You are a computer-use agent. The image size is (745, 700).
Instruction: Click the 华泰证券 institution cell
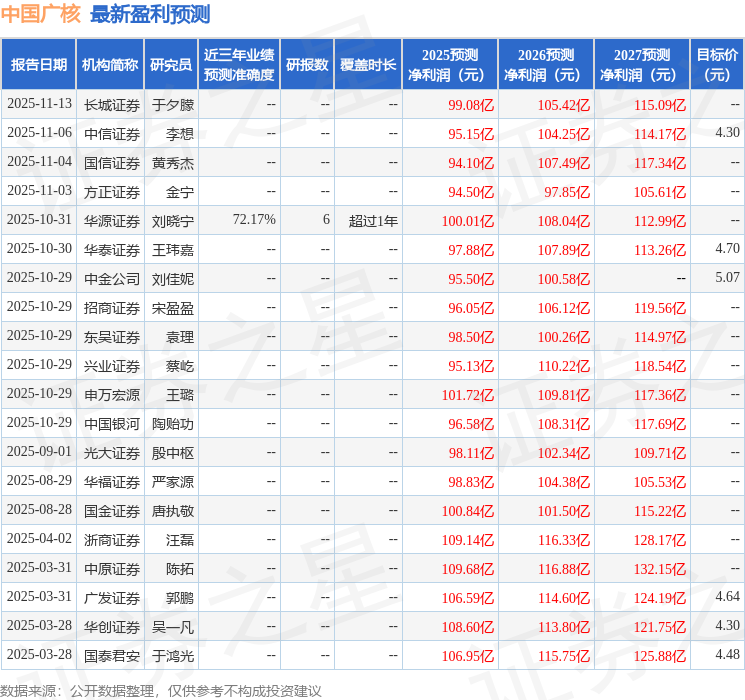point(112,250)
